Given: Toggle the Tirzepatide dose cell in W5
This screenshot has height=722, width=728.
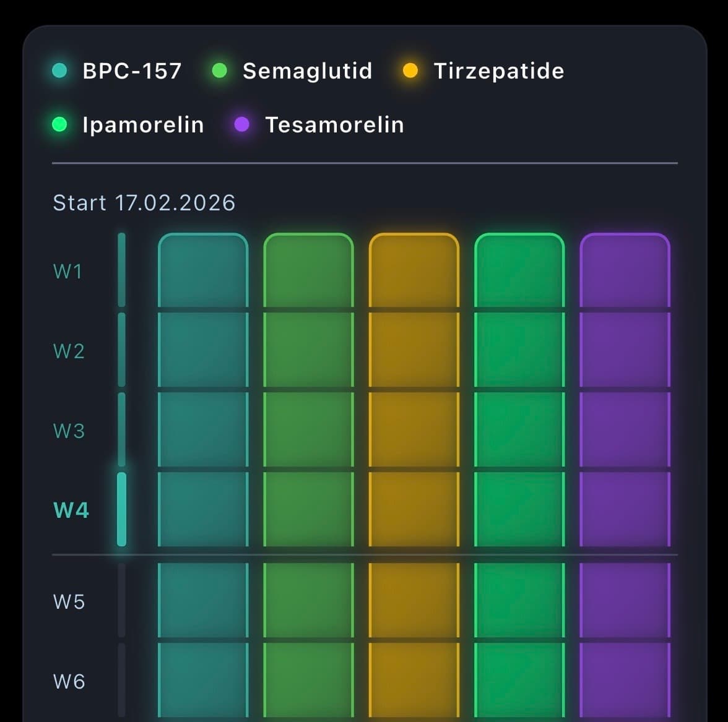Looking at the screenshot, I should [x=414, y=601].
